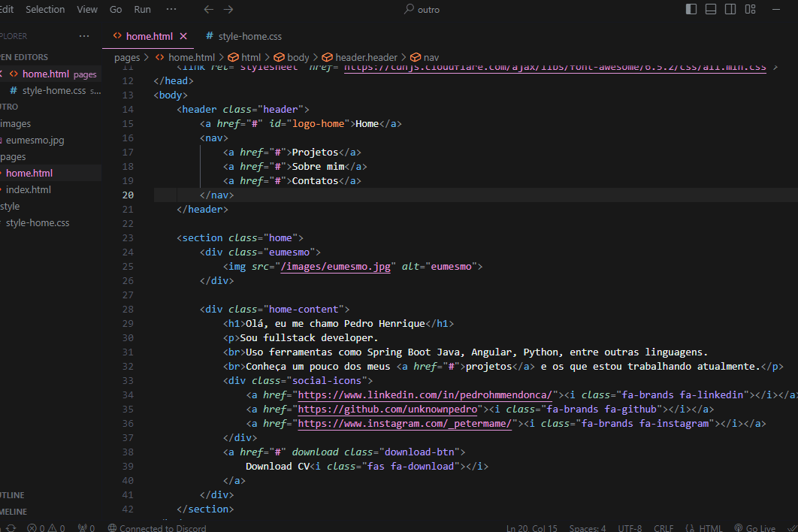The height and width of the screenshot is (532, 798).
Task: Click 'Sobre mim' text on line 18
Action: pyautogui.click(x=318, y=167)
